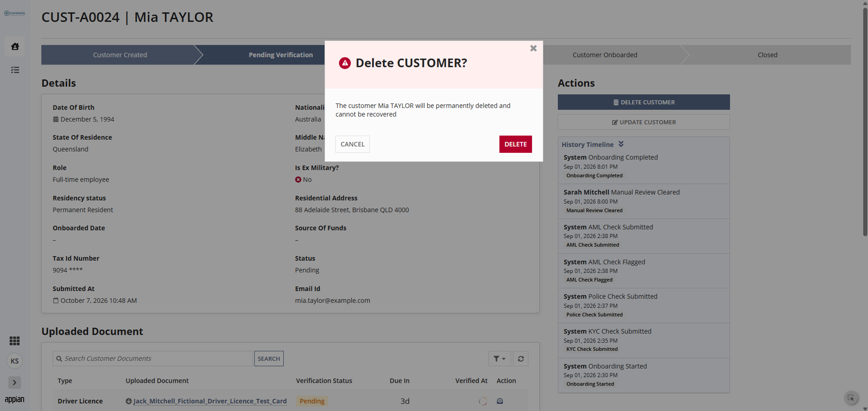Collapse the History Timeline chevron
The height and width of the screenshot is (411, 868).
click(x=621, y=144)
